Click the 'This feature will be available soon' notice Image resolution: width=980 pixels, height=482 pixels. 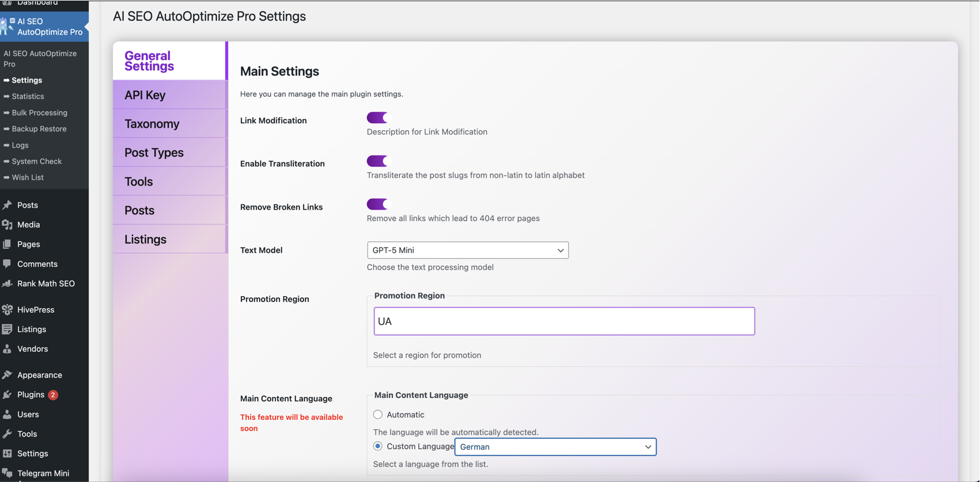[292, 423]
